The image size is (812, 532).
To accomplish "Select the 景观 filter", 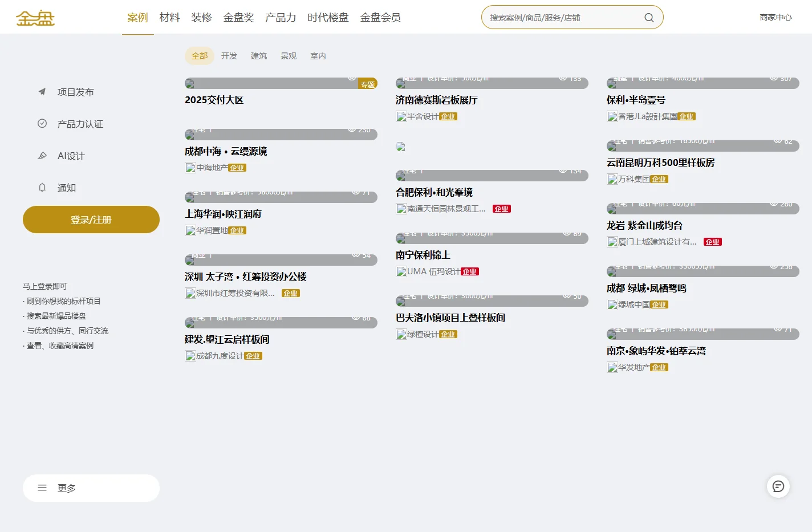I will click(289, 56).
